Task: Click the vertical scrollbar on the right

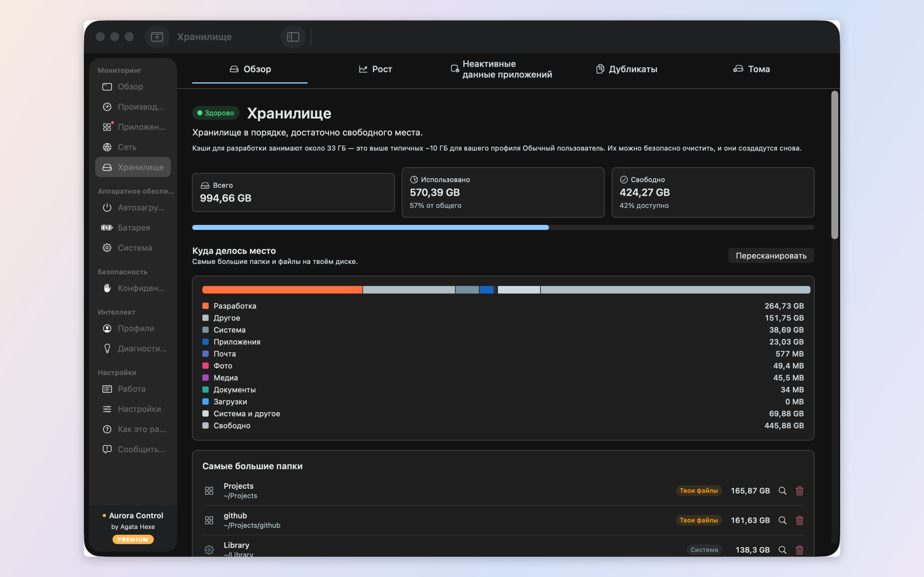Action: coord(834,165)
